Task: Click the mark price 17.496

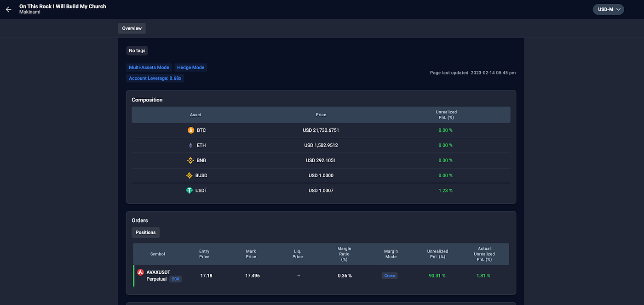Action: (253, 276)
